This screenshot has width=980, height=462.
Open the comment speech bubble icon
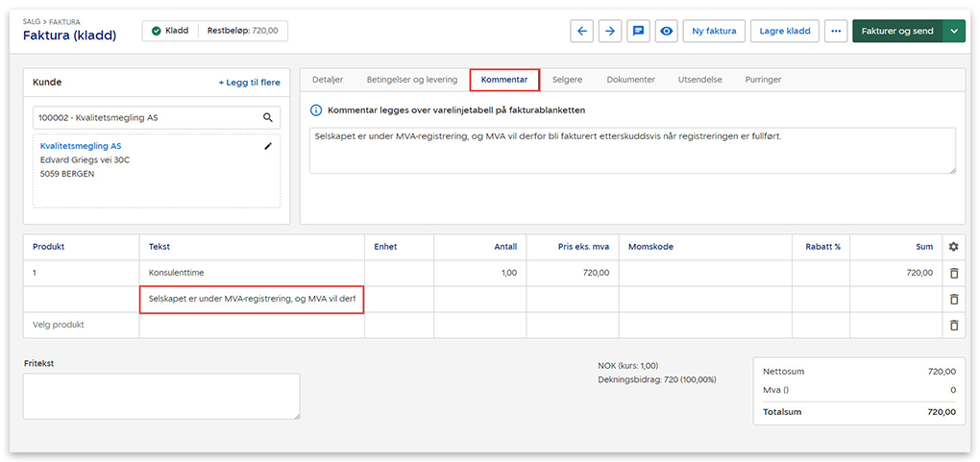pyautogui.click(x=637, y=31)
